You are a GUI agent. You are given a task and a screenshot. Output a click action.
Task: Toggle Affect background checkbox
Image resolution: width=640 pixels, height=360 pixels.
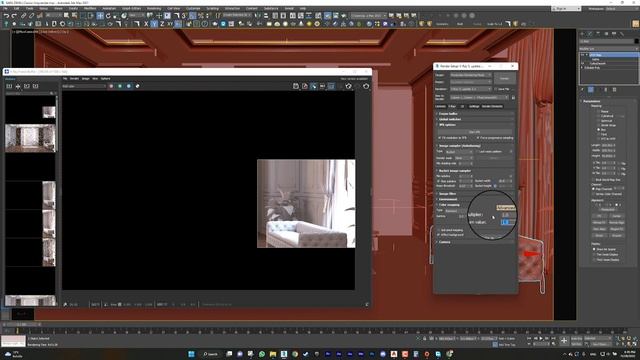point(439,235)
